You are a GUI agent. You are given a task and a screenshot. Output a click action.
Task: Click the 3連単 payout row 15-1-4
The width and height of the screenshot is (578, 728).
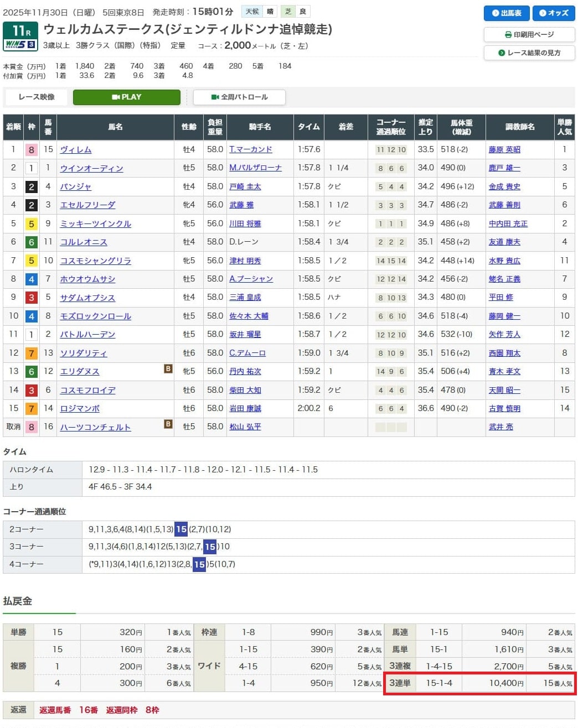pos(479,683)
